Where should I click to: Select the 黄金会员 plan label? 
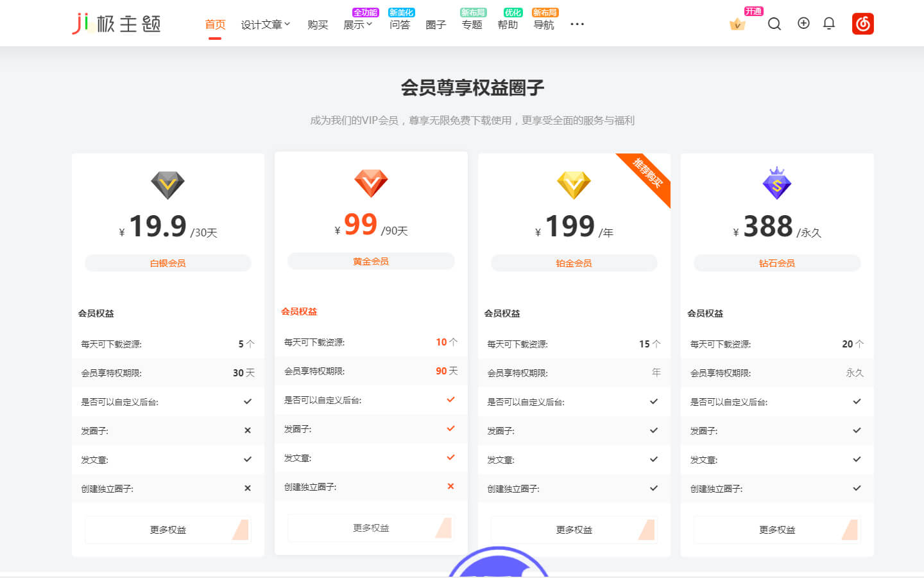click(371, 261)
